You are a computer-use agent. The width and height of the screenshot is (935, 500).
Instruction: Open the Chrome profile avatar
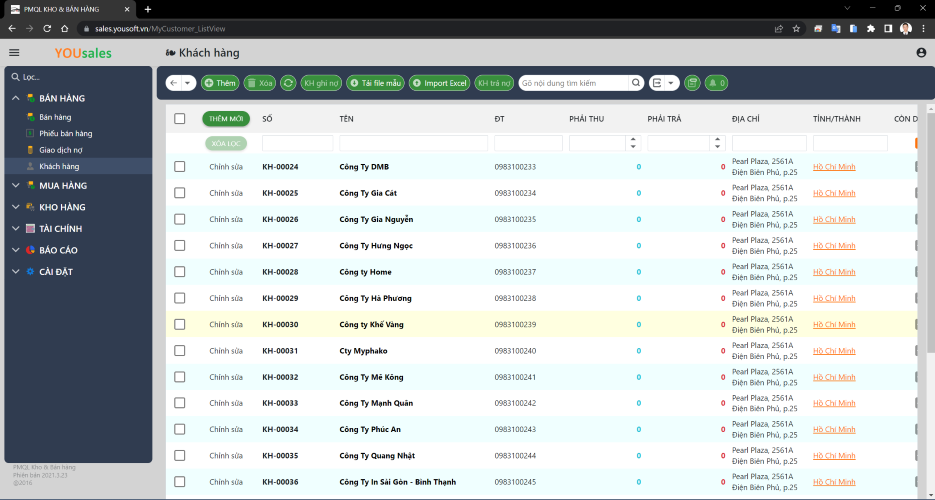pyautogui.click(x=906, y=29)
